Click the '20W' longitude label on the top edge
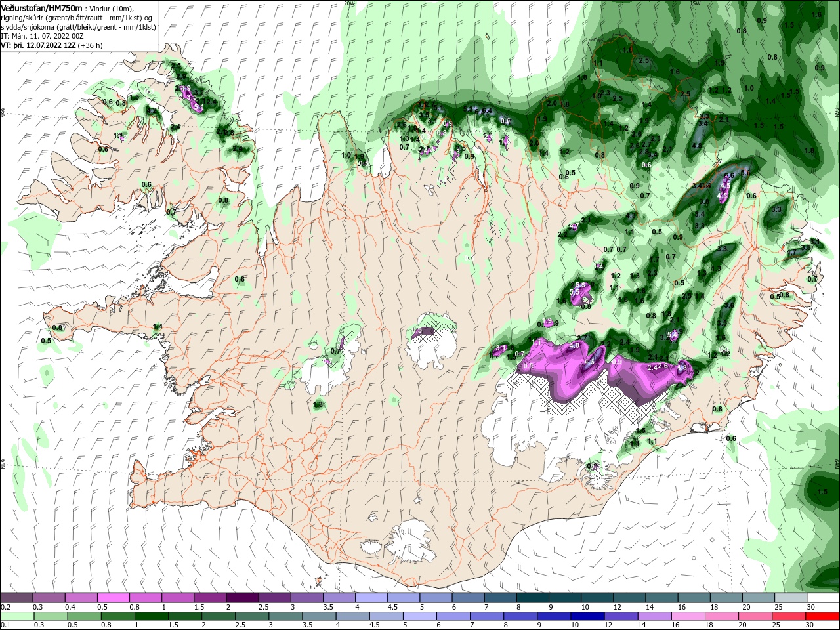This screenshot has width=840, height=630. [x=348, y=3]
